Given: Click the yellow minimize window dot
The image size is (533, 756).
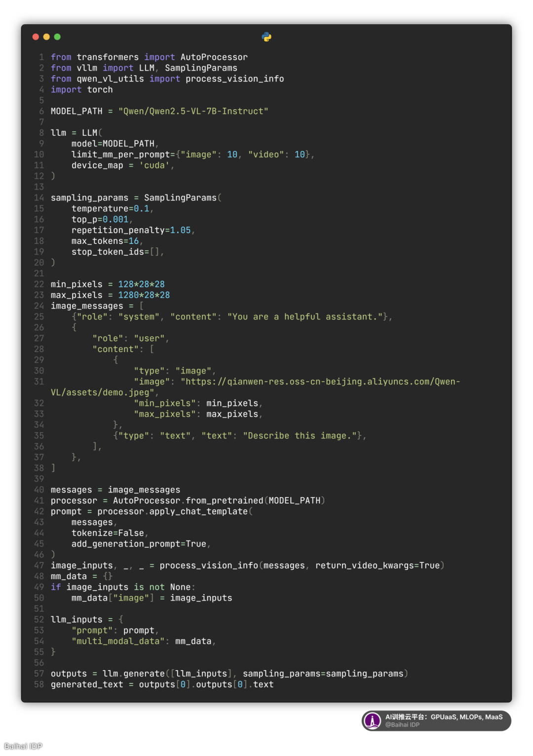Looking at the screenshot, I should pos(46,37).
